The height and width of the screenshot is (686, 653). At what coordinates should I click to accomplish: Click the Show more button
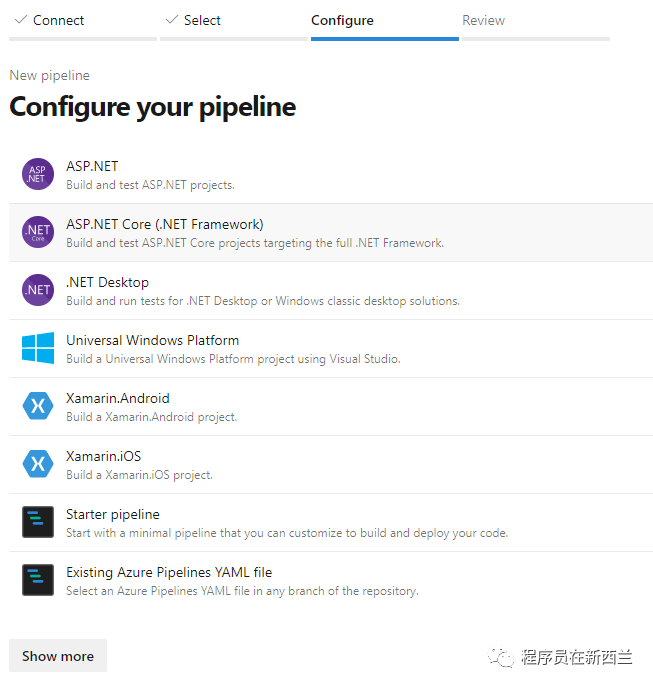coord(58,656)
